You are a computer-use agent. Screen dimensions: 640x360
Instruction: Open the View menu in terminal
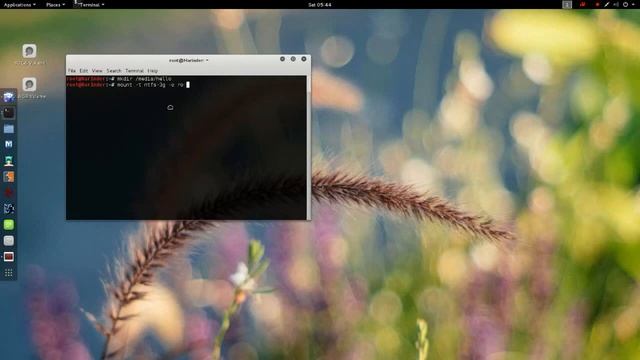[97, 71]
